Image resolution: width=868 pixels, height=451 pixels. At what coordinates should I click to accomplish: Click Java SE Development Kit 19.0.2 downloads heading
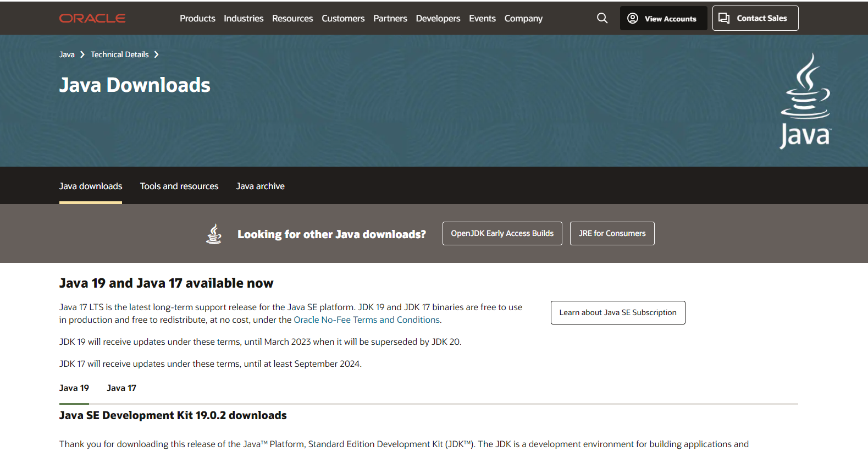click(x=173, y=415)
